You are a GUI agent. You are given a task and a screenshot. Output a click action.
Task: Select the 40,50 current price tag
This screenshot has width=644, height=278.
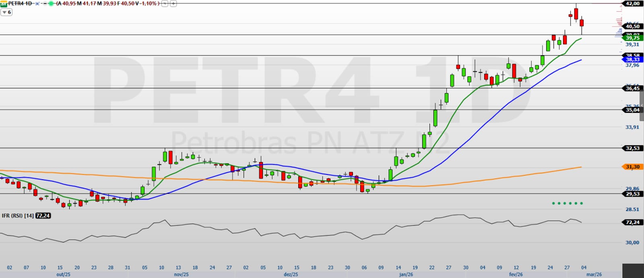[632, 26]
